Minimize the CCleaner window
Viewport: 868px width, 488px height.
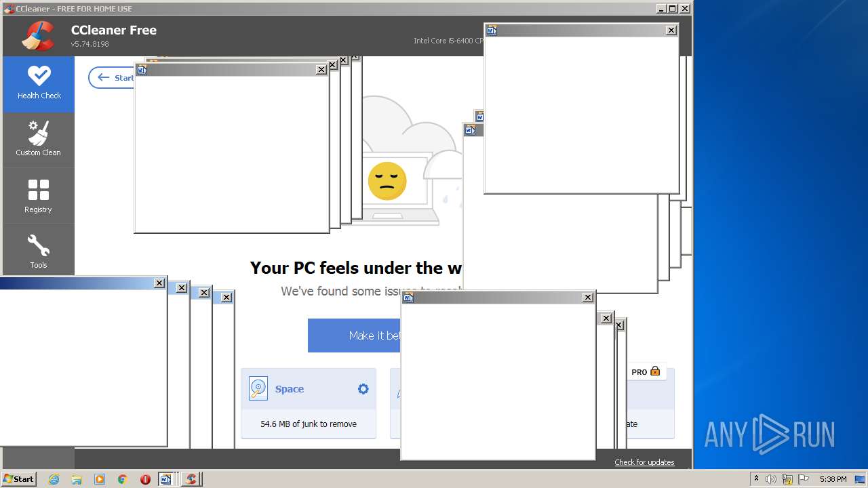(661, 9)
